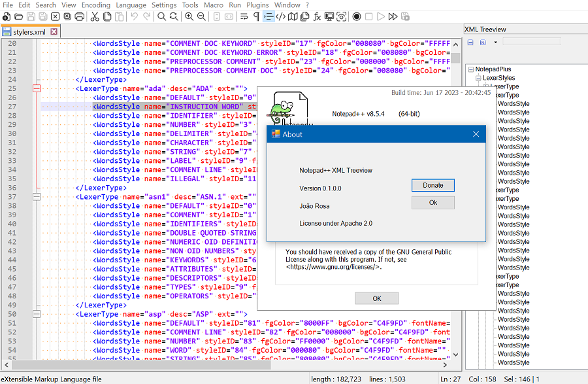The width and height of the screenshot is (588, 384).
Task: Click the Save All icon
Action: pyautogui.click(x=43, y=16)
